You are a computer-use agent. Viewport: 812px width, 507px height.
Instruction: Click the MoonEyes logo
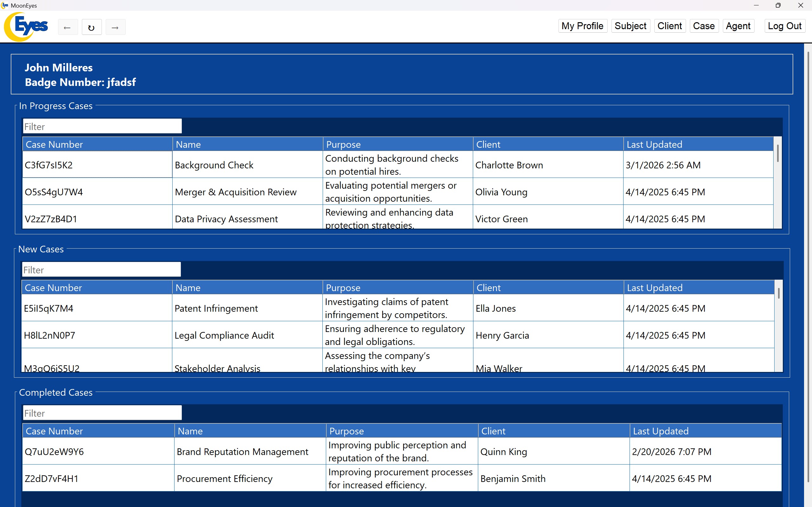point(27,27)
